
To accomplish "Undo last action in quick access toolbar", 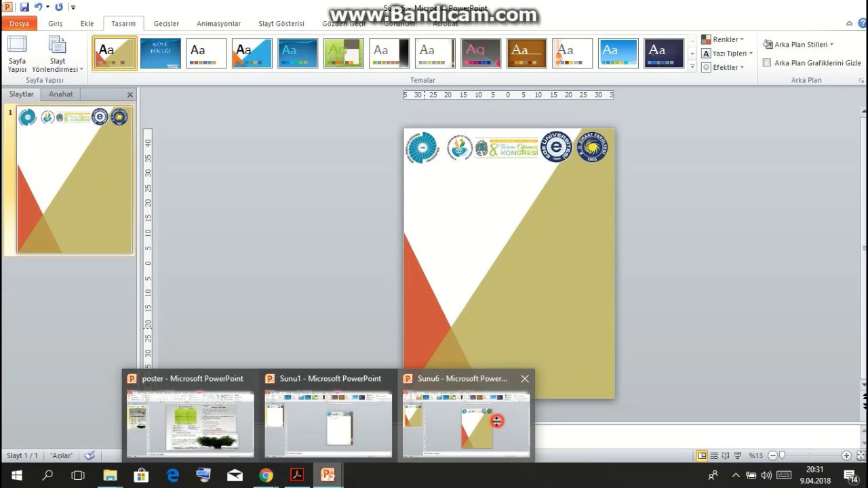I will (x=39, y=7).
